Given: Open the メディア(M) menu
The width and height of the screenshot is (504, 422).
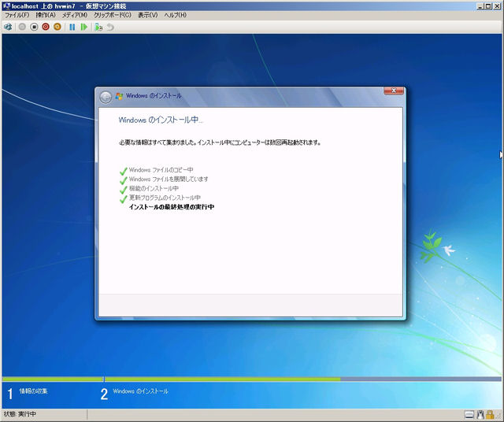Looking at the screenshot, I should pyautogui.click(x=75, y=15).
